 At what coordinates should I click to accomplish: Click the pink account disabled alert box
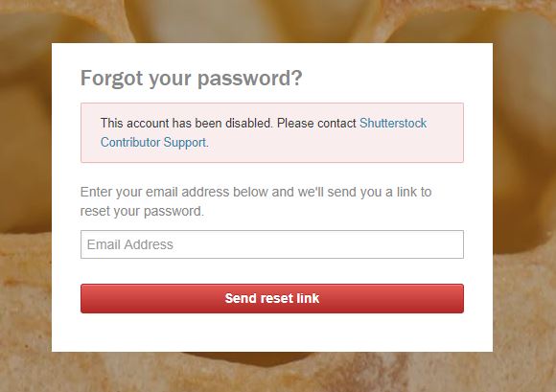(272, 132)
